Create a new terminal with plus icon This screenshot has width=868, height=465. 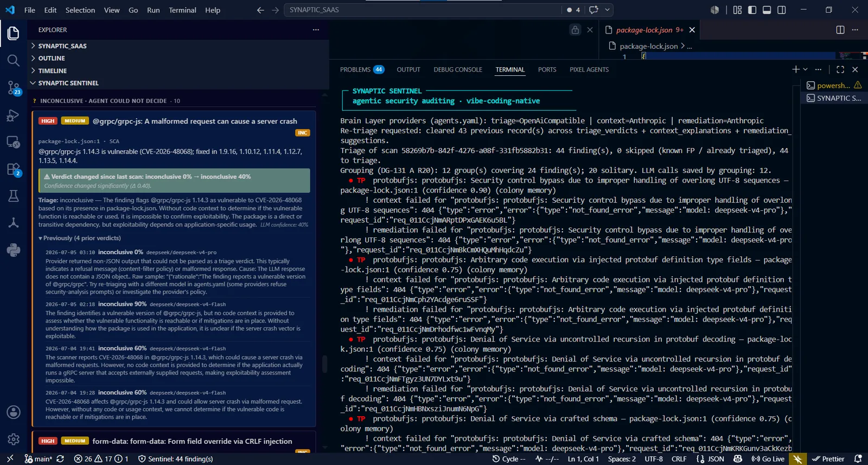[x=795, y=69]
